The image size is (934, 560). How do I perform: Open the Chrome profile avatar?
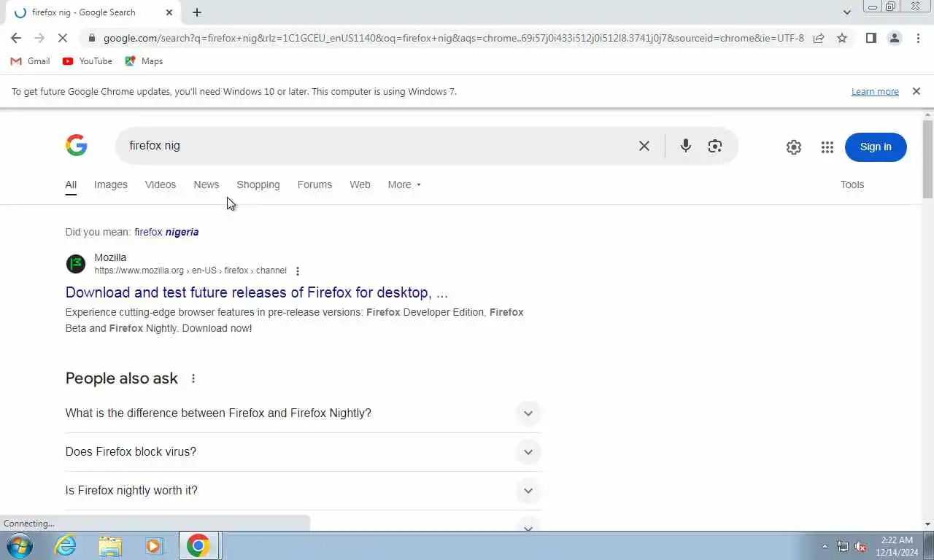tap(895, 38)
